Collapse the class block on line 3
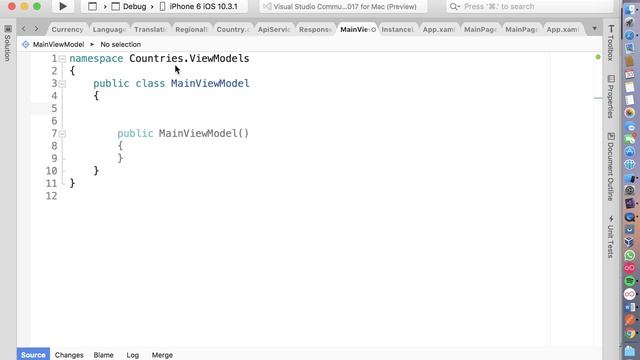The height and width of the screenshot is (360, 640). (x=62, y=84)
